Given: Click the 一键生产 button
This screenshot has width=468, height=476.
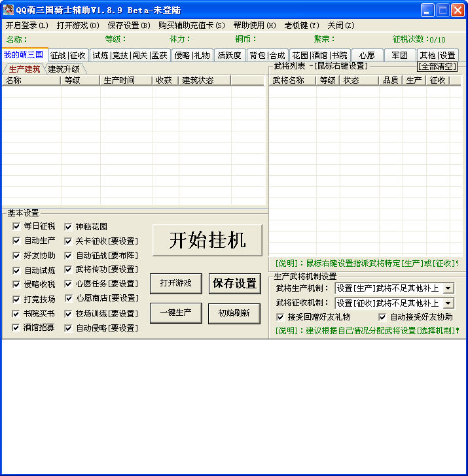Looking at the screenshot, I should [176, 313].
